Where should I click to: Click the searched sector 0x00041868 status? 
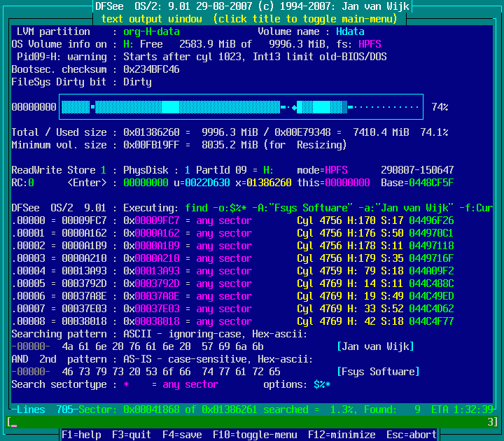[151, 409]
